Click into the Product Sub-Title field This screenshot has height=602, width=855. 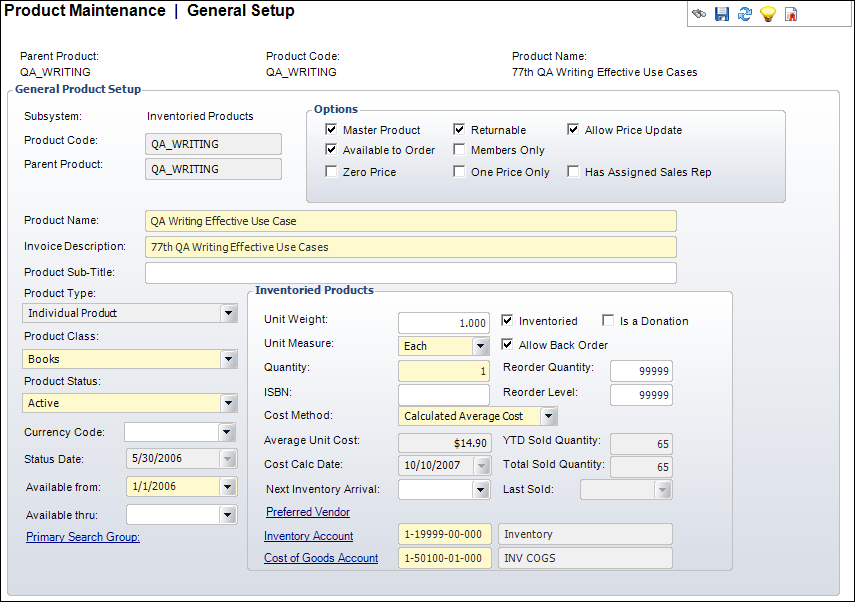tap(410, 273)
